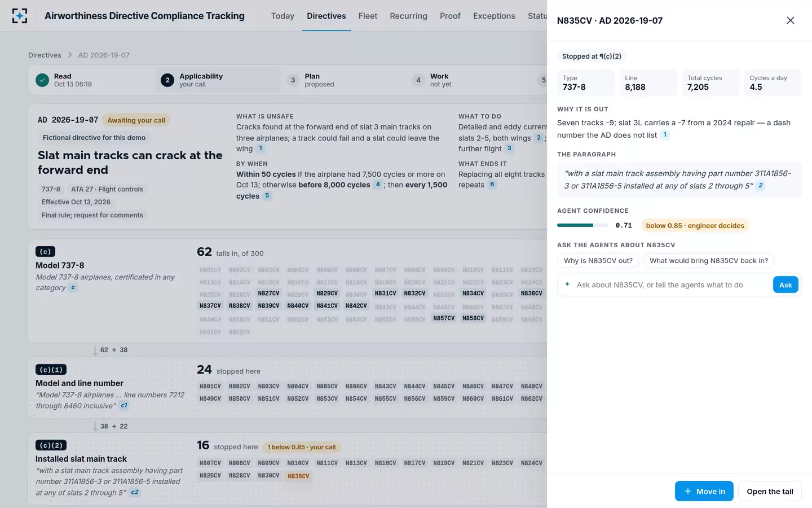The height and width of the screenshot is (508, 812).
Task: Switch to the Fleet tab
Action: [368, 16]
